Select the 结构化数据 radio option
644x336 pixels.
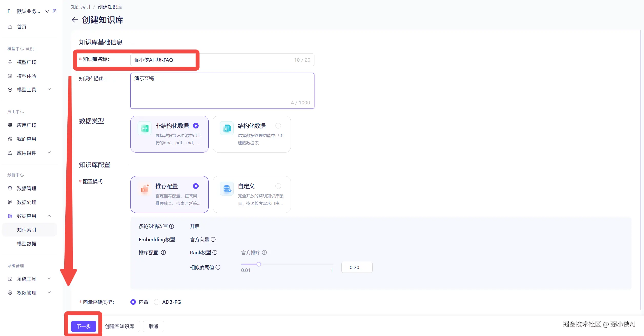click(x=278, y=126)
